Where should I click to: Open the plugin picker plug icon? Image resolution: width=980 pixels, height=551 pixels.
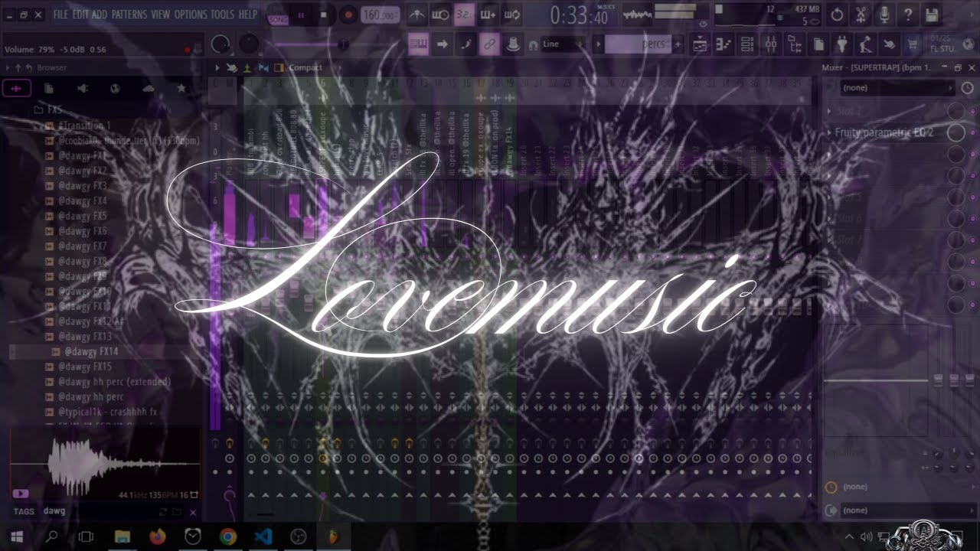click(x=842, y=44)
